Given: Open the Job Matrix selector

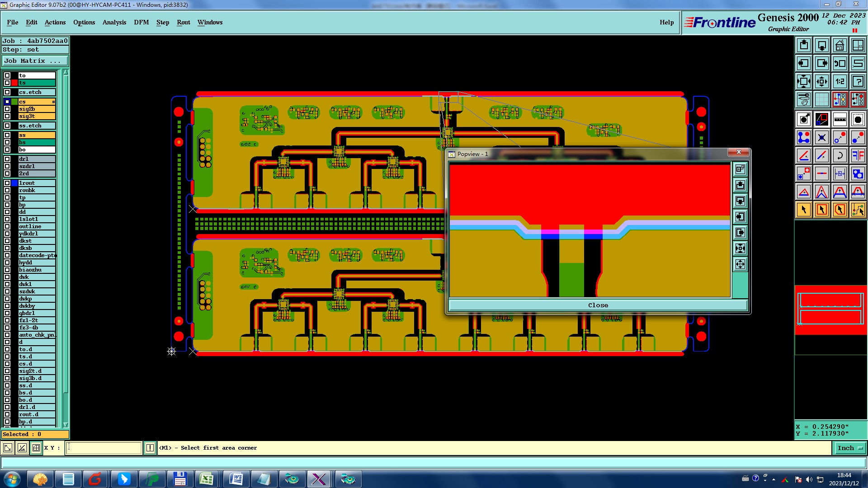Looking at the screenshot, I should click(34, 61).
